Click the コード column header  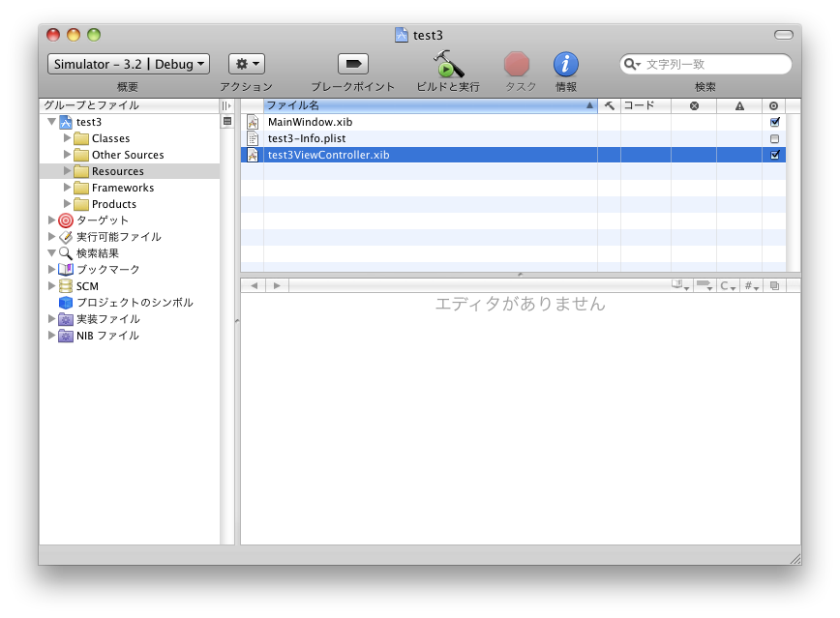click(645, 105)
